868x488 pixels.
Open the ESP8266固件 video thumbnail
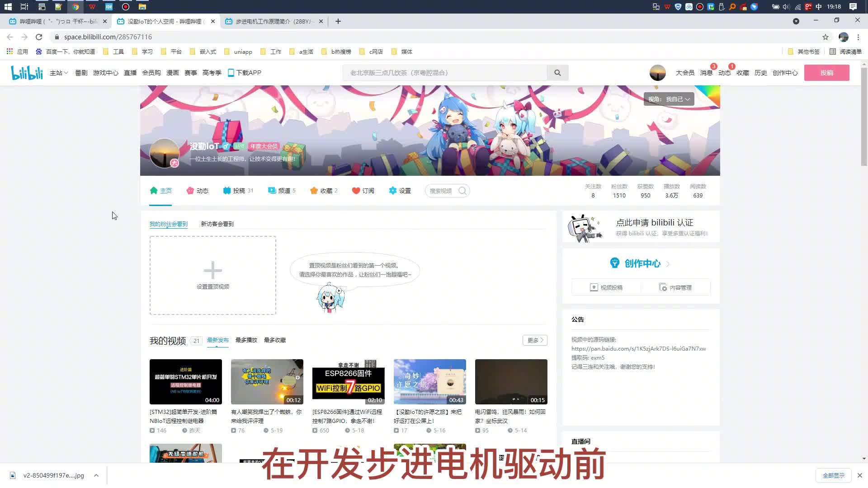click(x=349, y=382)
